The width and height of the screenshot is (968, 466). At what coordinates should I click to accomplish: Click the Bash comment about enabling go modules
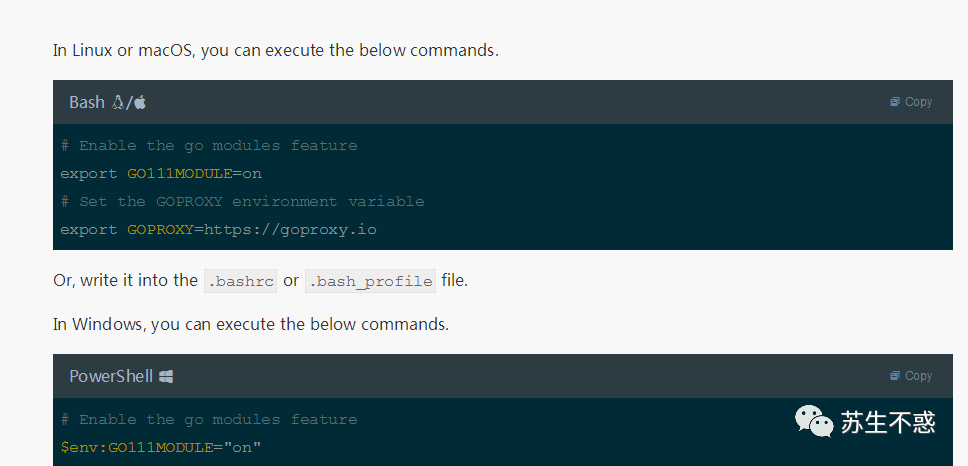tap(208, 145)
